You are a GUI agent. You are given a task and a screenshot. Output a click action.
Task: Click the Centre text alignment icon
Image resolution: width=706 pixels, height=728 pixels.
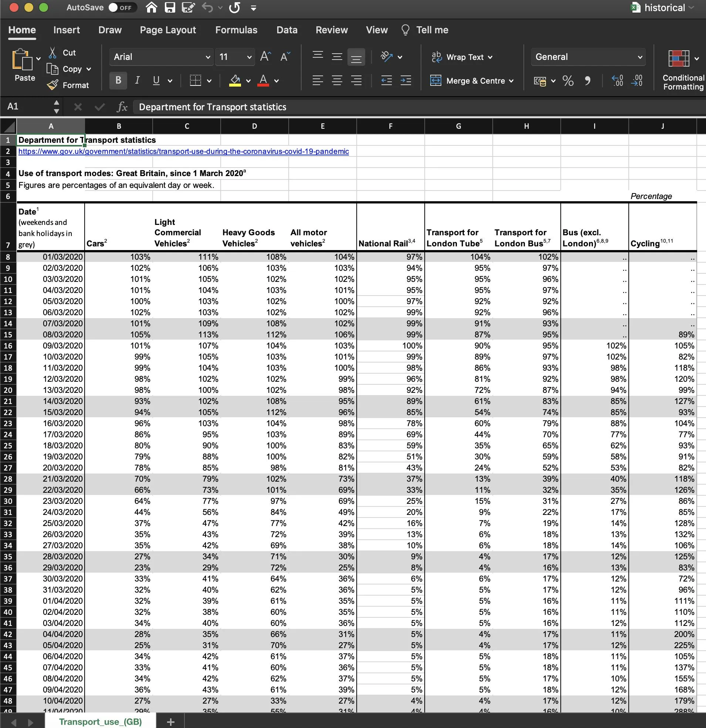click(337, 81)
